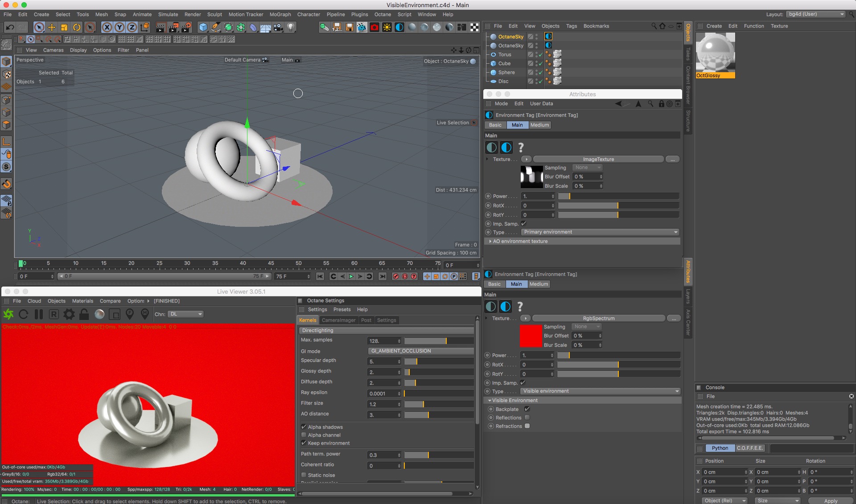This screenshot has height=504, width=856.
Task: Open Live Viewer settings gear icon
Action: 69,314
